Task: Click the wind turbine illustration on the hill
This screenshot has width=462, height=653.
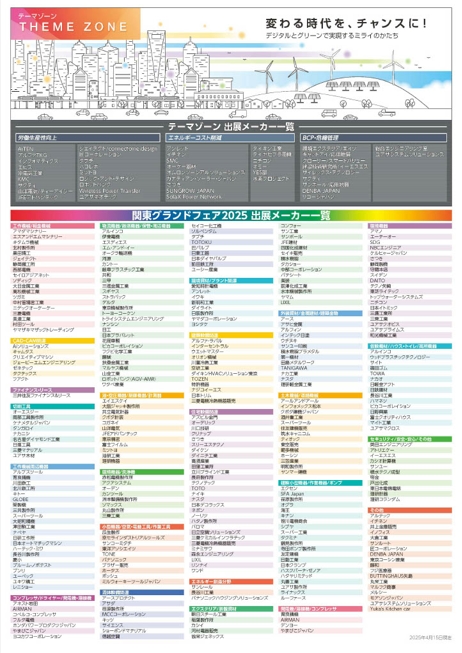Action: point(332,63)
